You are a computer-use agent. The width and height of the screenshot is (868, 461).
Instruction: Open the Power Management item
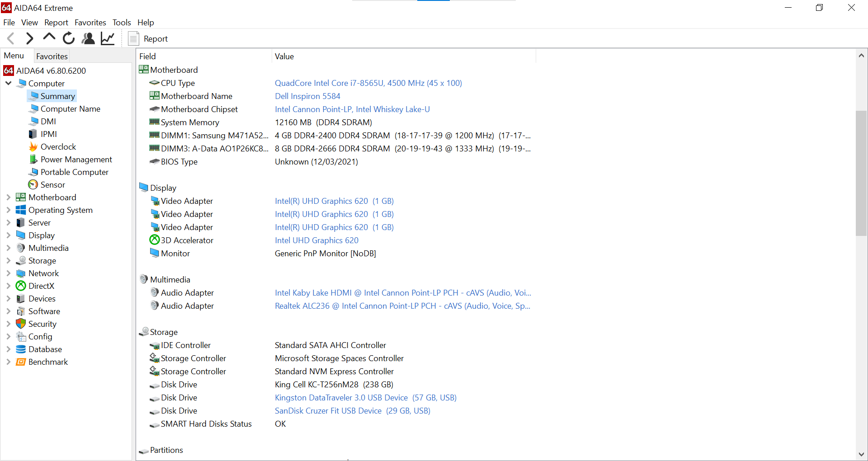76,160
